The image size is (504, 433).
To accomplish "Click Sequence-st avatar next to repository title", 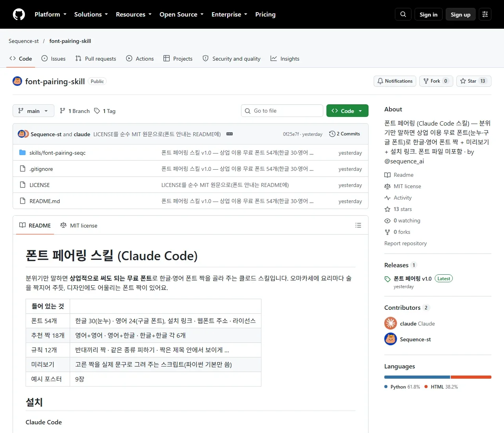I will pyautogui.click(x=17, y=81).
